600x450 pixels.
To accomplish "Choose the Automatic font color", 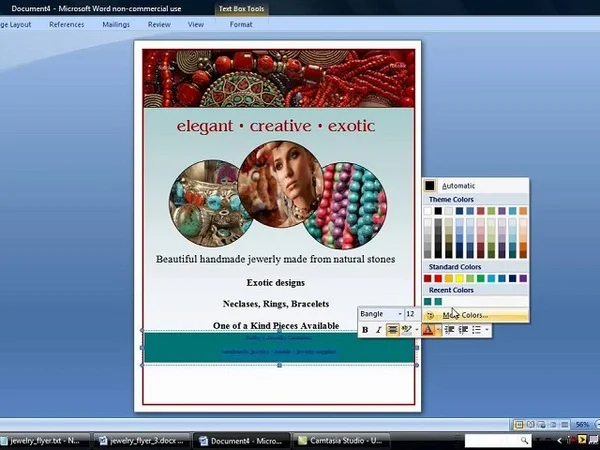I will (476, 186).
